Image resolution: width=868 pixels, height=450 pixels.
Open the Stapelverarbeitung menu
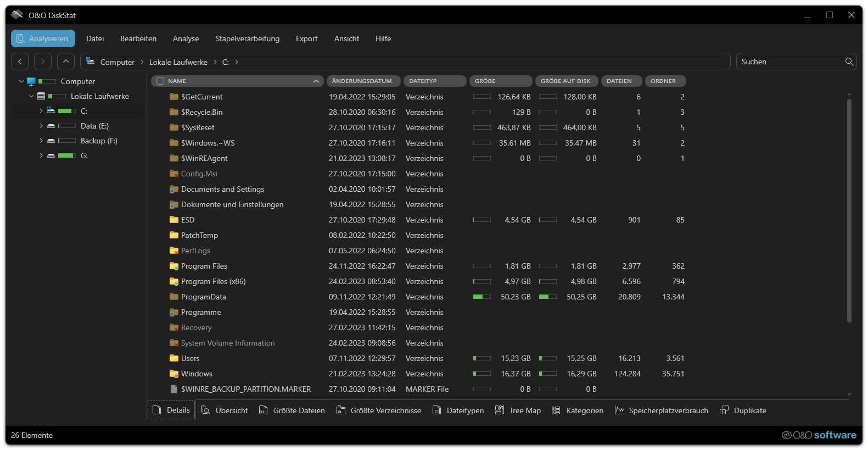click(x=248, y=38)
